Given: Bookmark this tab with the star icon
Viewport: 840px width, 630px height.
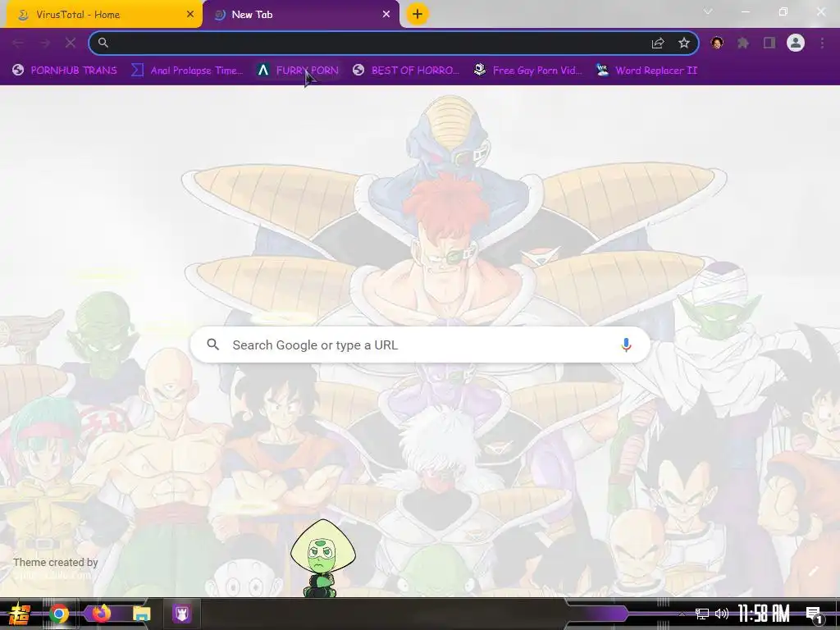Looking at the screenshot, I should pos(684,43).
